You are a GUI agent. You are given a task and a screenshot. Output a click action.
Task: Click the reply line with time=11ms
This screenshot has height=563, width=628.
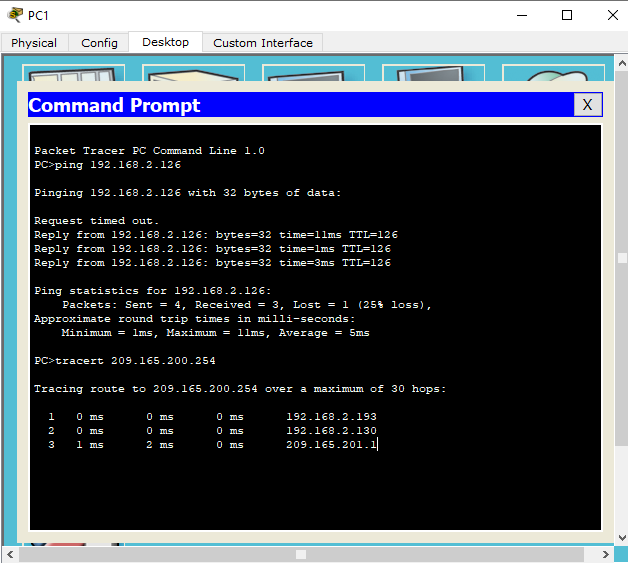(216, 235)
